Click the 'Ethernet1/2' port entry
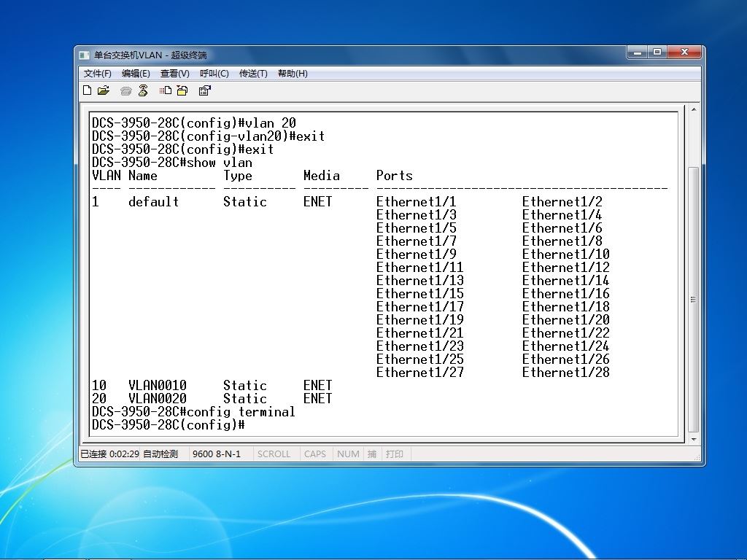747x560 pixels. point(562,202)
